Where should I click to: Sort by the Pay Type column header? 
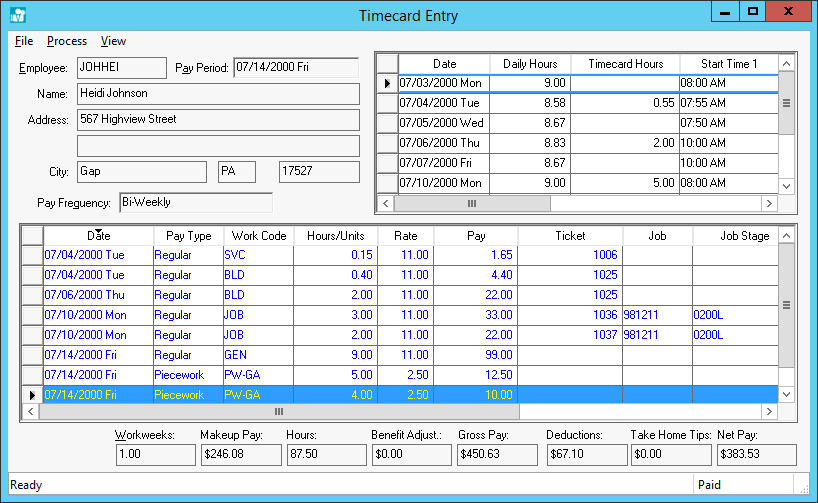pos(188,236)
